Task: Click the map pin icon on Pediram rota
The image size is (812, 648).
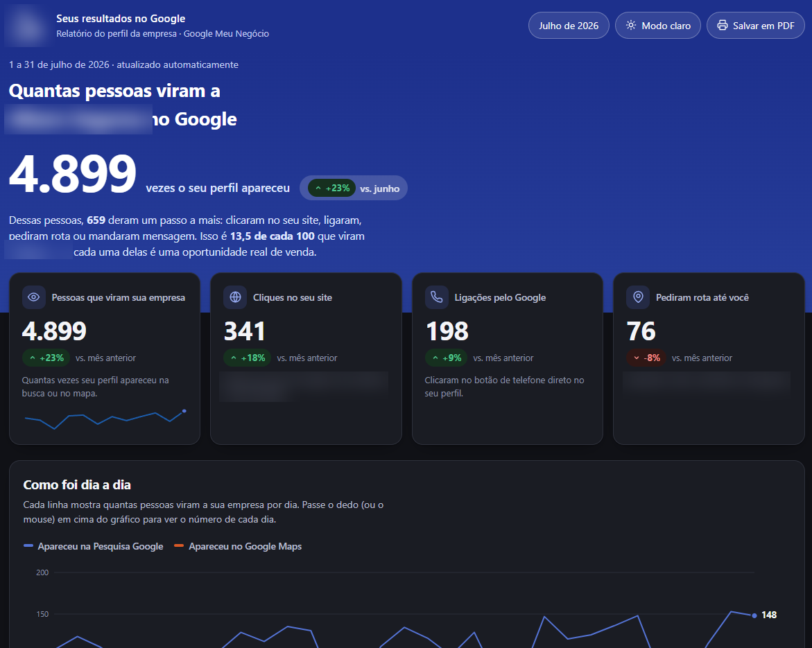Action: pyautogui.click(x=638, y=297)
